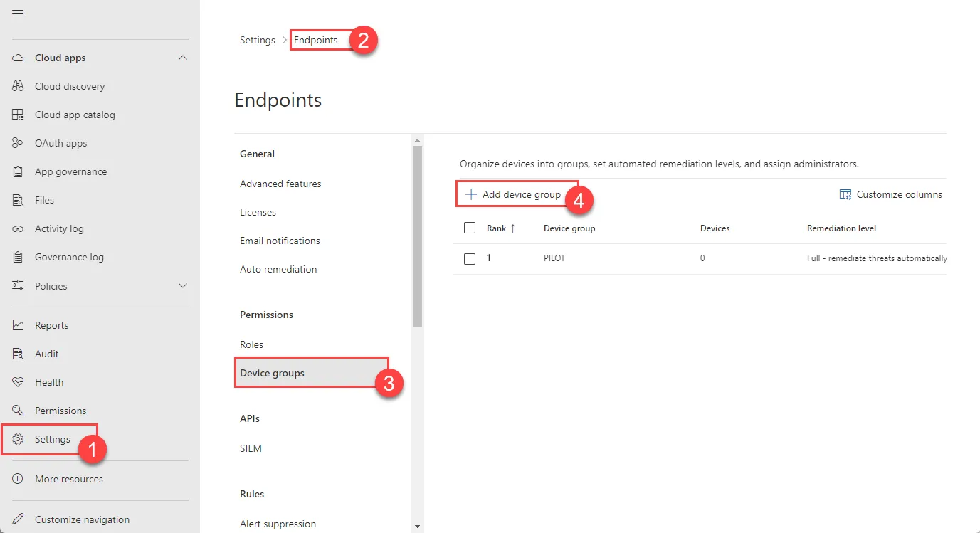The image size is (980, 533).
Task: Click the Health heart icon
Action: 18,382
